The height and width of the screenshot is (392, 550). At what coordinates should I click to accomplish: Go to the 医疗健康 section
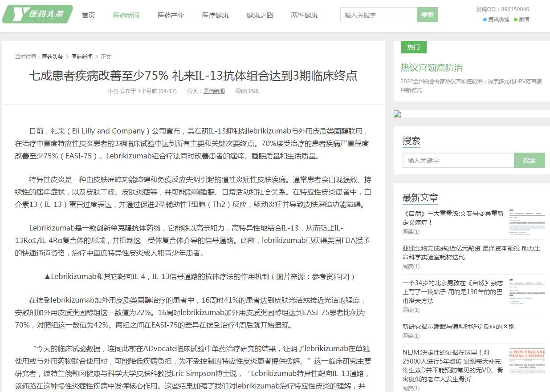(215, 15)
